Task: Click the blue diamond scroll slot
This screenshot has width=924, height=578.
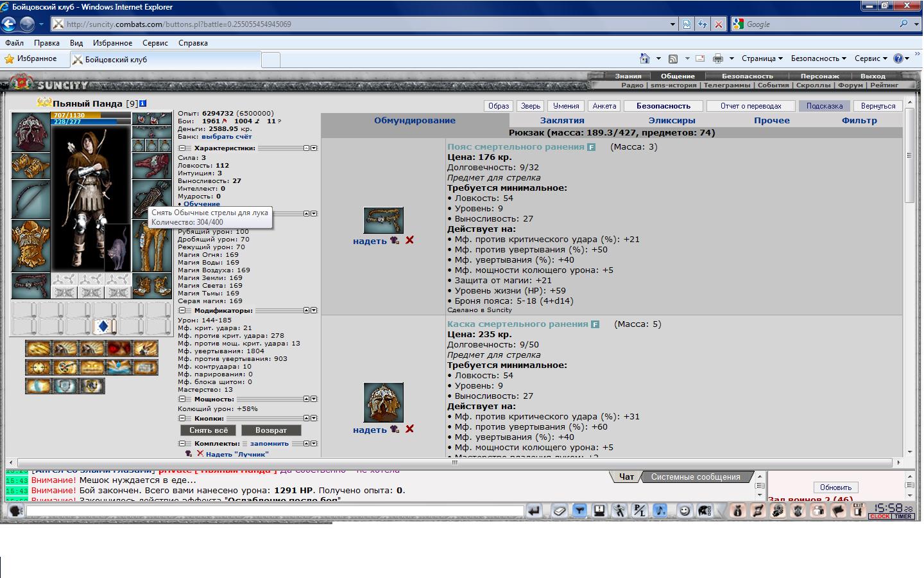Action: [104, 326]
